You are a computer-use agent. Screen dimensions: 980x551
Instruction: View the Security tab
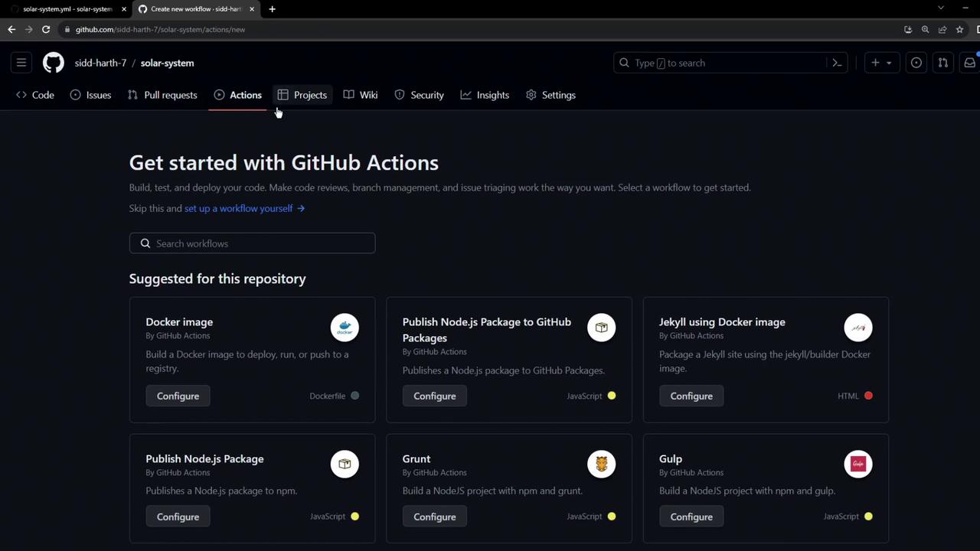pyautogui.click(x=419, y=95)
